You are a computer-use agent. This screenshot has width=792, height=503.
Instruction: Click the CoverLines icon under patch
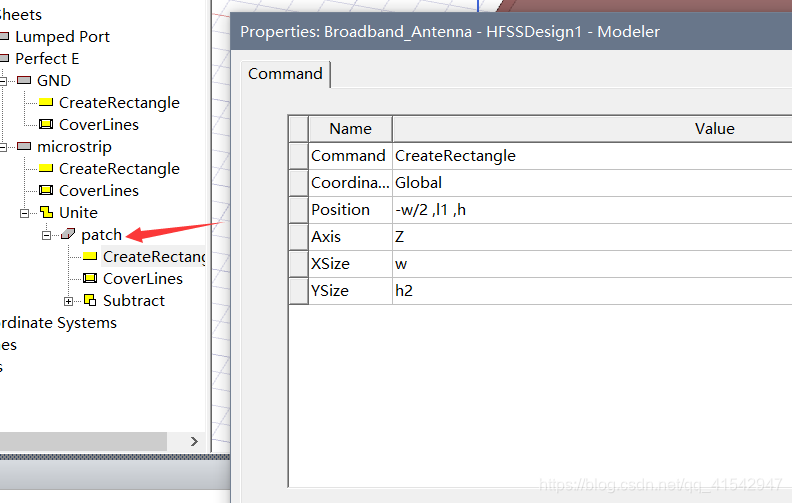[x=90, y=278]
